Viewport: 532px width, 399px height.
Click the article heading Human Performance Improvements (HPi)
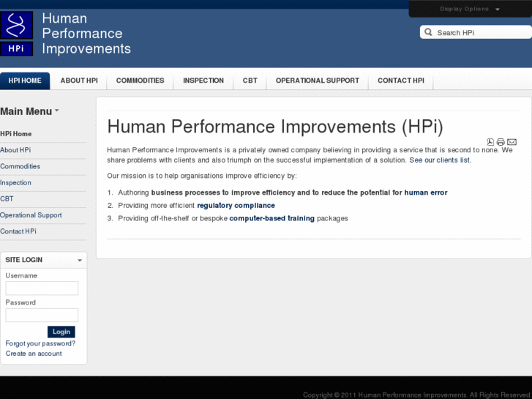coord(275,127)
